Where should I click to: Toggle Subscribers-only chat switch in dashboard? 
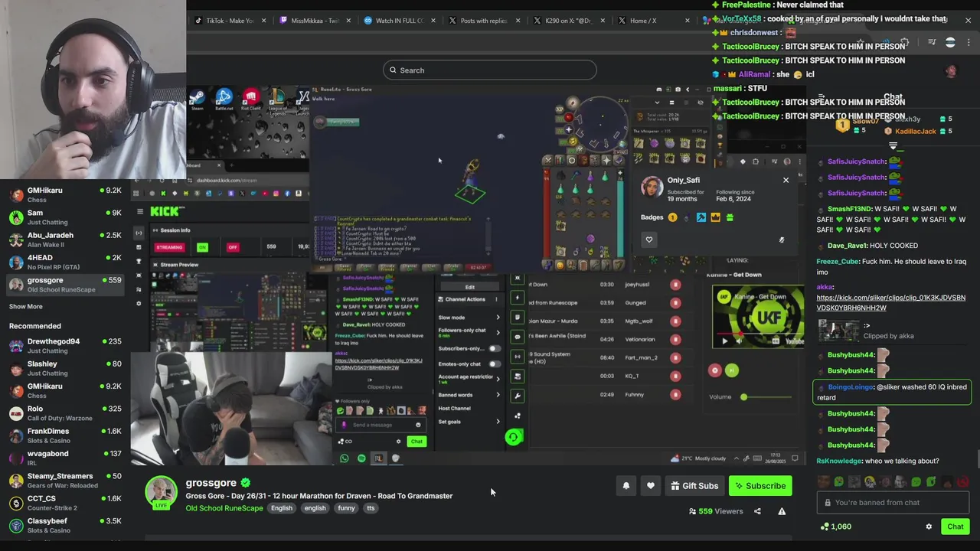(494, 349)
